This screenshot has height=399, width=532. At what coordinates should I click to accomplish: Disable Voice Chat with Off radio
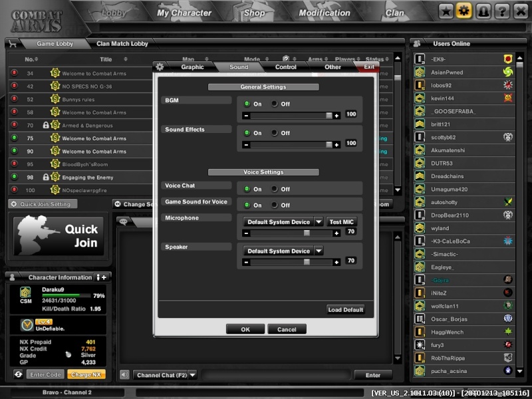tap(274, 189)
